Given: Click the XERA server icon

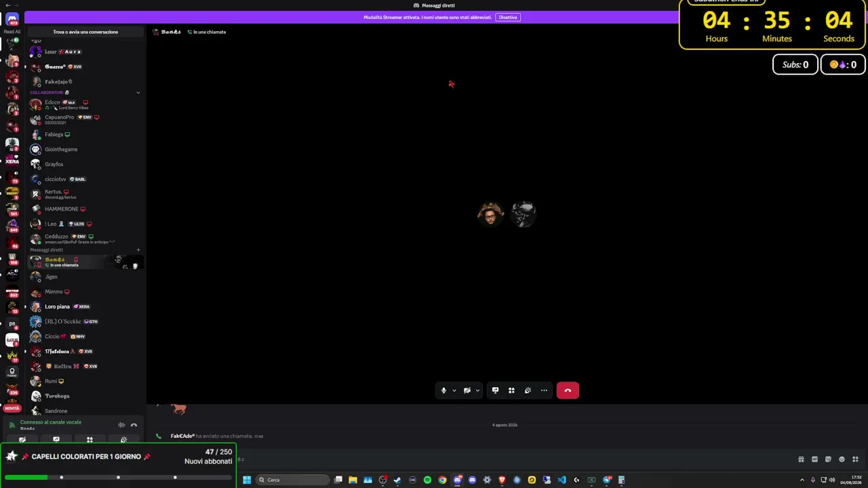Looking at the screenshot, I should coord(12,160).
